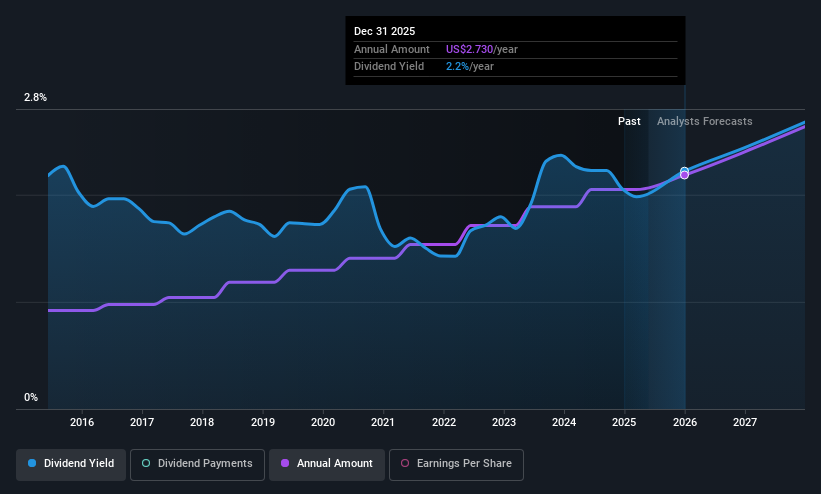The height and width of the screenshot is (494, 821).
Task: Click the 2025 x-axis label
Action: click(x=624, y=422)
